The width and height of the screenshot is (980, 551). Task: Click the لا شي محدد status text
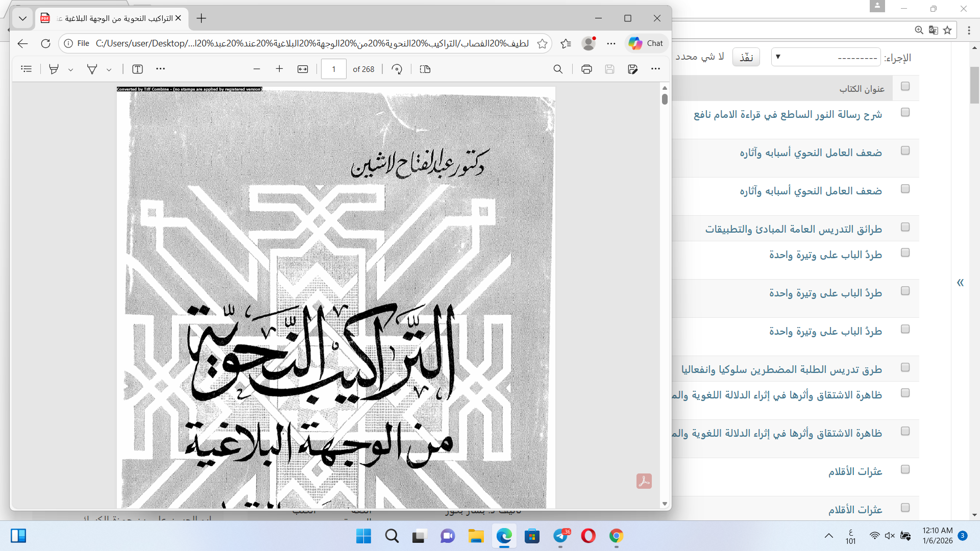click(x=700, y=57)
